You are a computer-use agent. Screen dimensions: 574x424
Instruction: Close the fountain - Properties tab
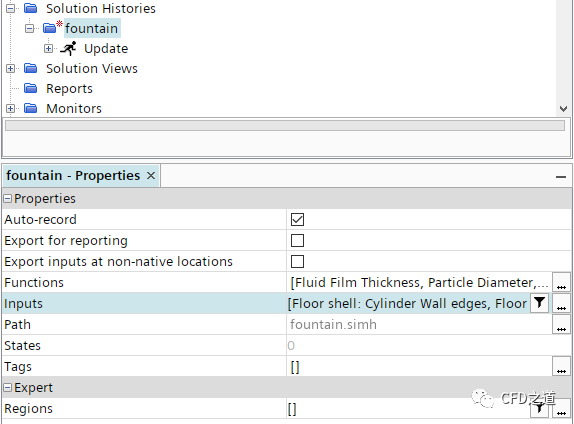151,176
